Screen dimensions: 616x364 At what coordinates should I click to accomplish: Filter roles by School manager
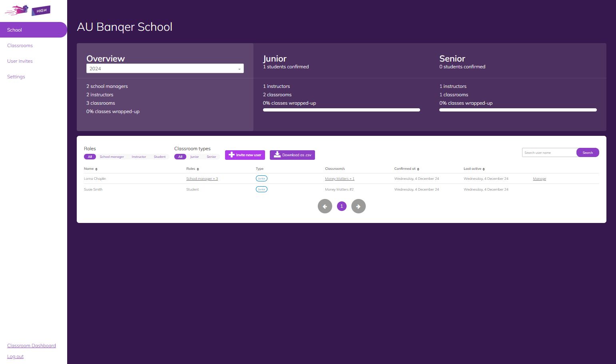[112, 157]
